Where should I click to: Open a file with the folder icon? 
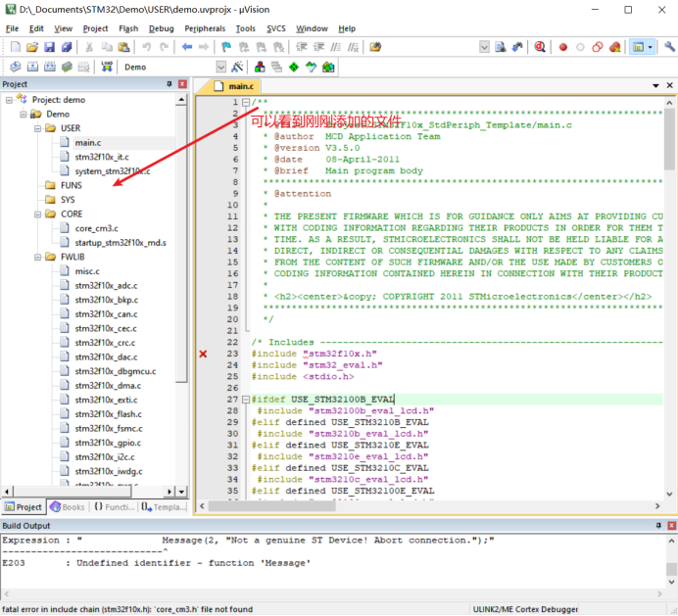[x=32, y=47]
